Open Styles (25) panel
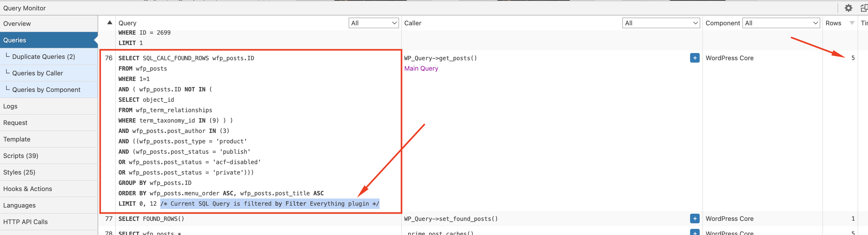868x235 pixels. point(49,172)
